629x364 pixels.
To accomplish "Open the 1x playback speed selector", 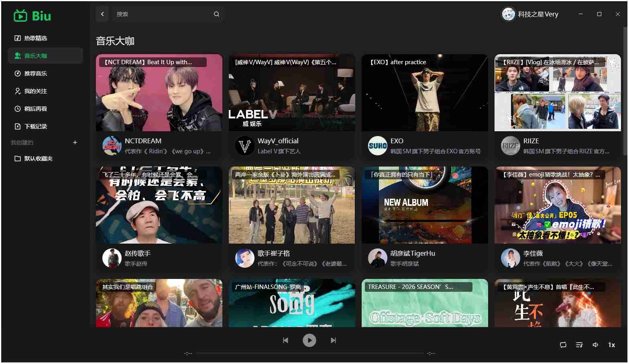I will (x=611, y=345).
